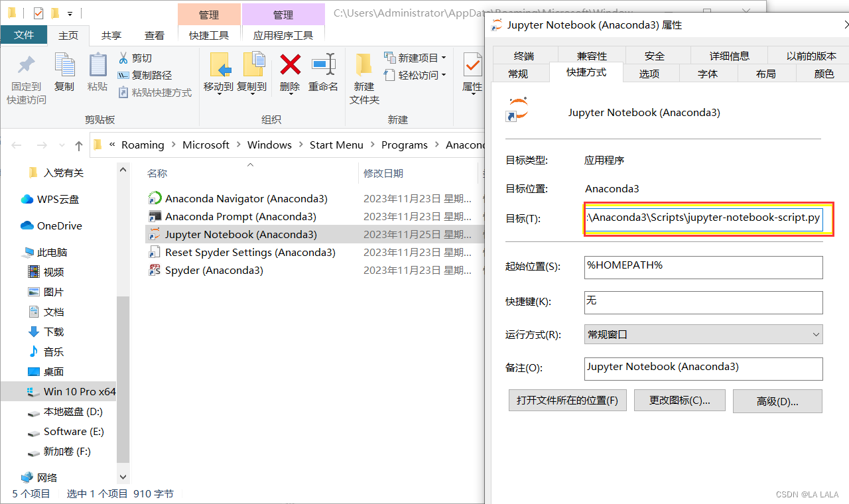Switch to 查看 ribbon tab
The height and width of the screenshot is (504, 849).
tap(155, 35)
